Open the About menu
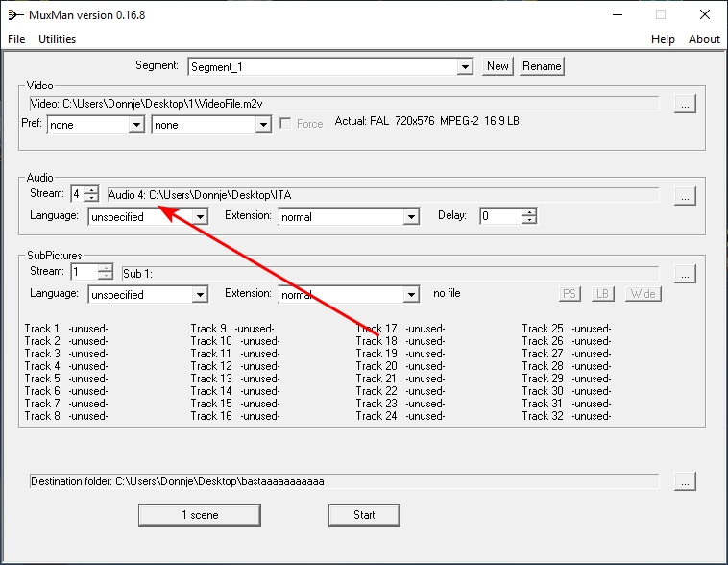This screenshot has height=565, width=728. pos(704,39)
